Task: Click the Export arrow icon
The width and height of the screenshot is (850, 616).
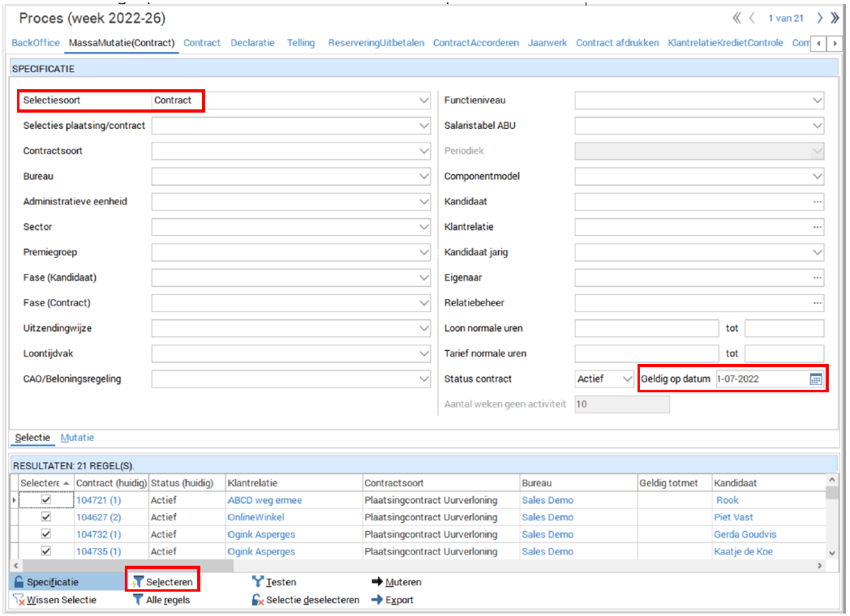Action: 377,600
